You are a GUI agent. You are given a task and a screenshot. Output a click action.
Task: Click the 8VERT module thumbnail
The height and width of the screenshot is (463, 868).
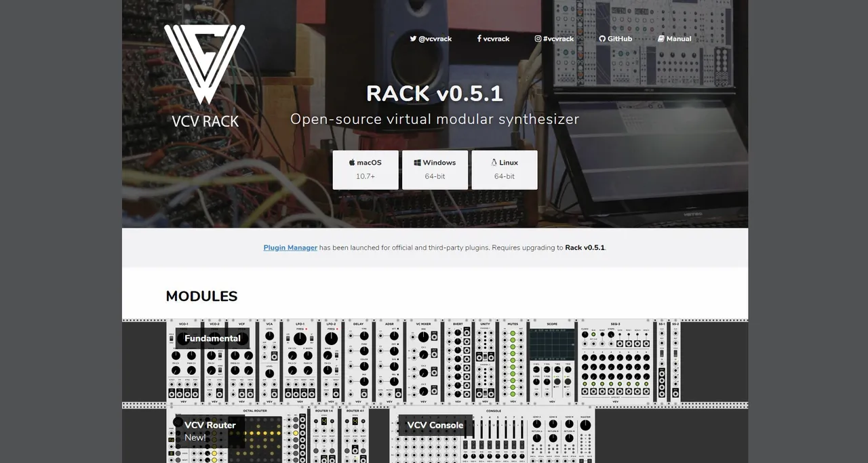[458, 361]
